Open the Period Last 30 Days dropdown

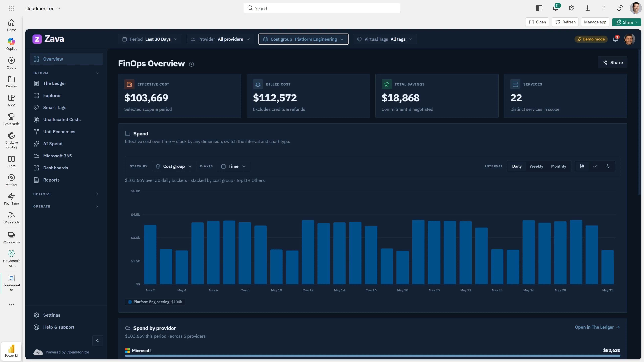(150, 39)
